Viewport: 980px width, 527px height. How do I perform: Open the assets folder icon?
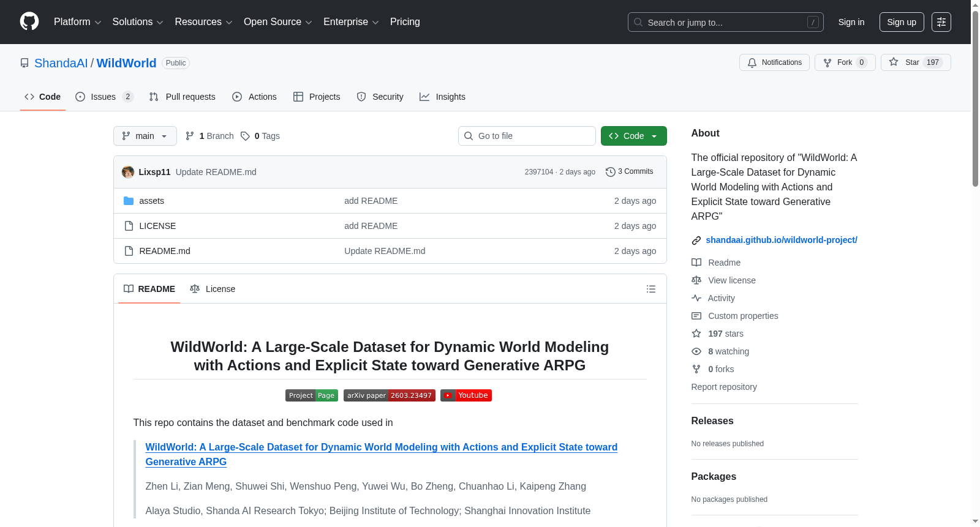pos(129,201)
